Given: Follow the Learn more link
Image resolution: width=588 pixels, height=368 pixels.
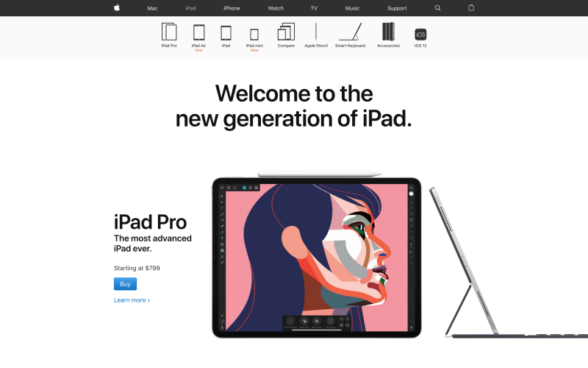Looking at the screenshot, I should 132,300.
